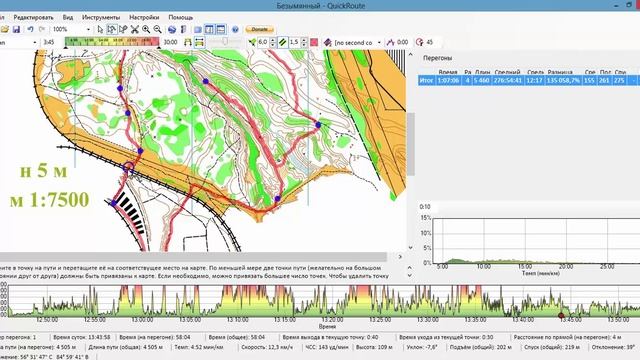Click the ЧСС: 143 уд/мин status entry

(x=327, y=347)
